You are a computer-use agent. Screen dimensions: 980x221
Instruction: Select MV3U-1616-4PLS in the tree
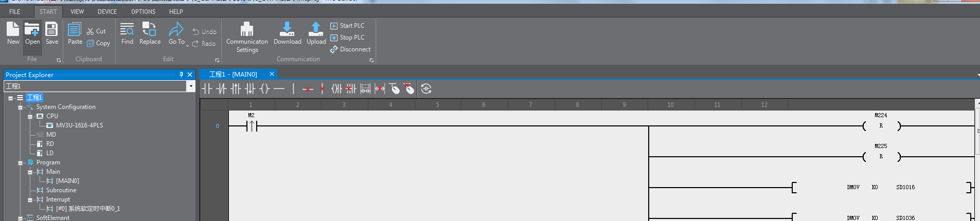[79, 125]
